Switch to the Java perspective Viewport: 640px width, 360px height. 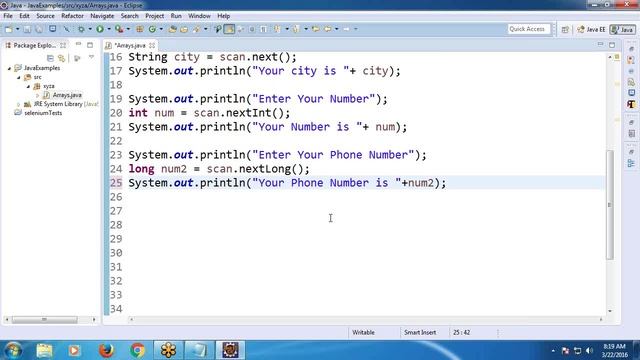coord(622,29)
